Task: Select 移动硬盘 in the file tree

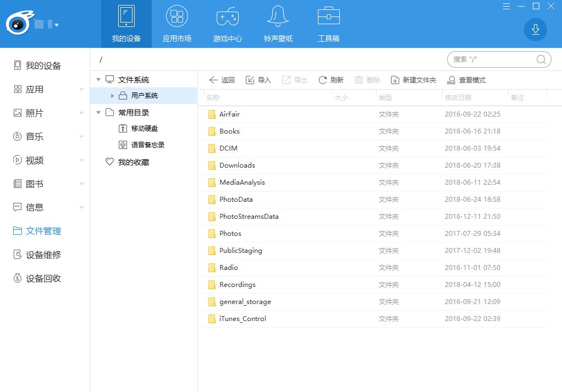Action: click(x=139, y=128)
